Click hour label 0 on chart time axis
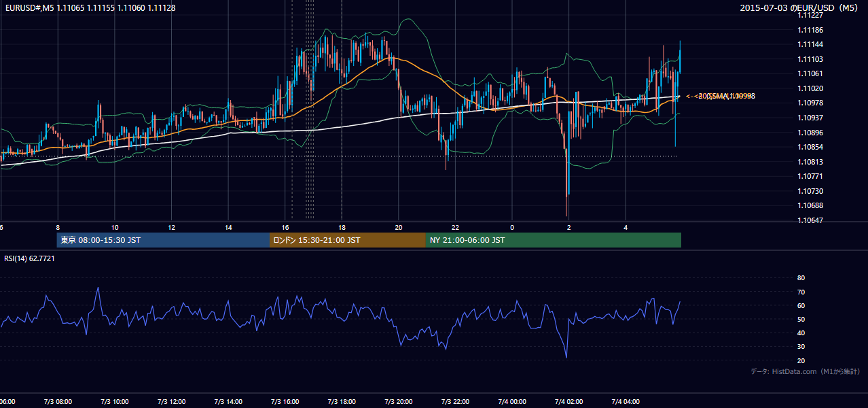The height and width of the screenshot is (408, 868). 512,228
